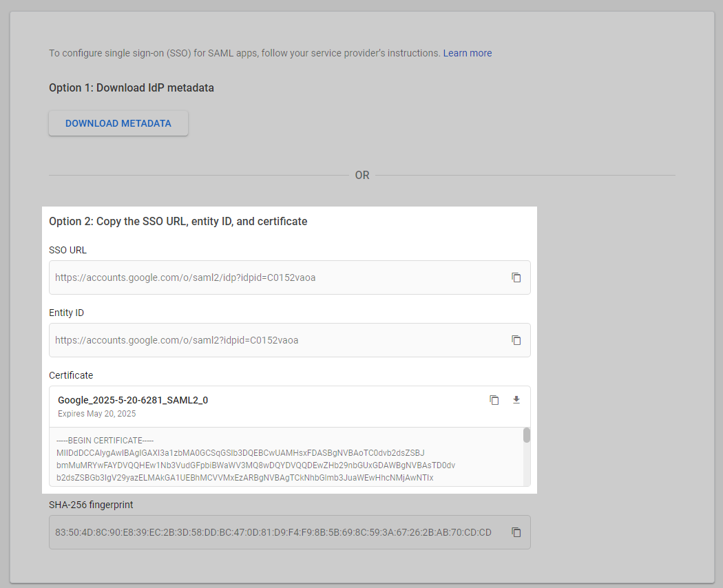Copy the certificate Google_2025-5-20-6281_SAML2_0
The height and width of the screenshot is (588, 723).
point(494,400)
